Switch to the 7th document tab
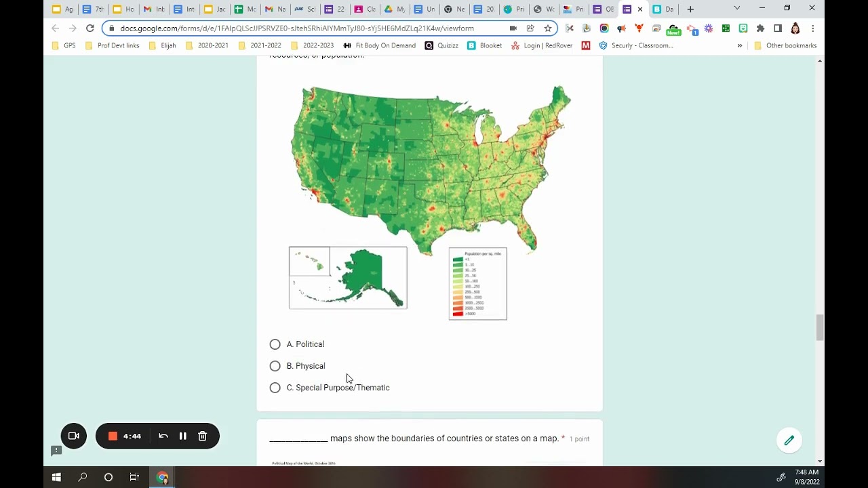 (94, 9)
